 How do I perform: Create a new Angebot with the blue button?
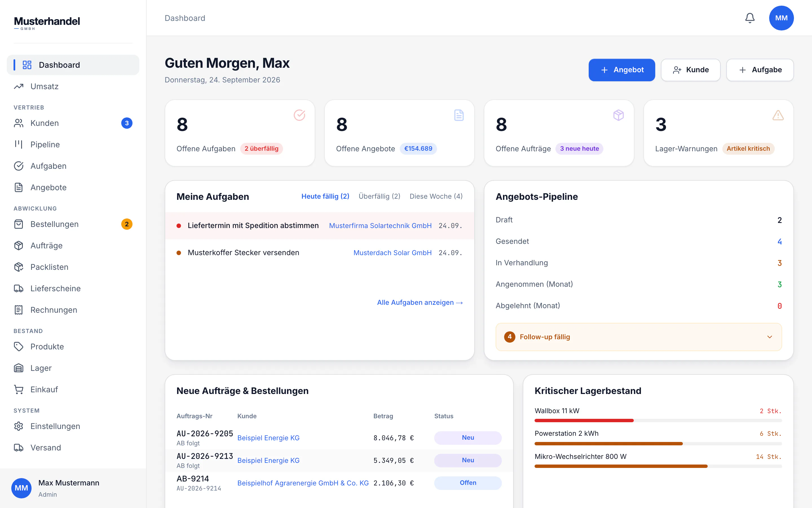pos(621,70)
